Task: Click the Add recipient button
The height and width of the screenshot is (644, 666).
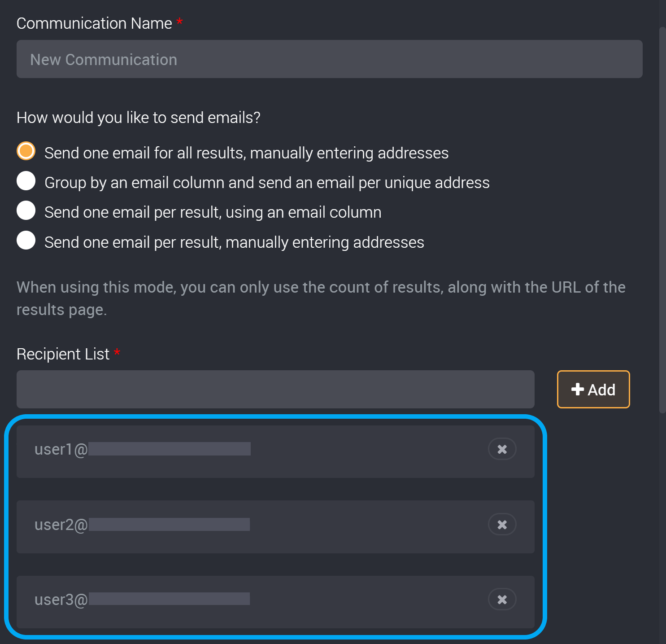Action: pyautogui.click(x=593, y=390)
